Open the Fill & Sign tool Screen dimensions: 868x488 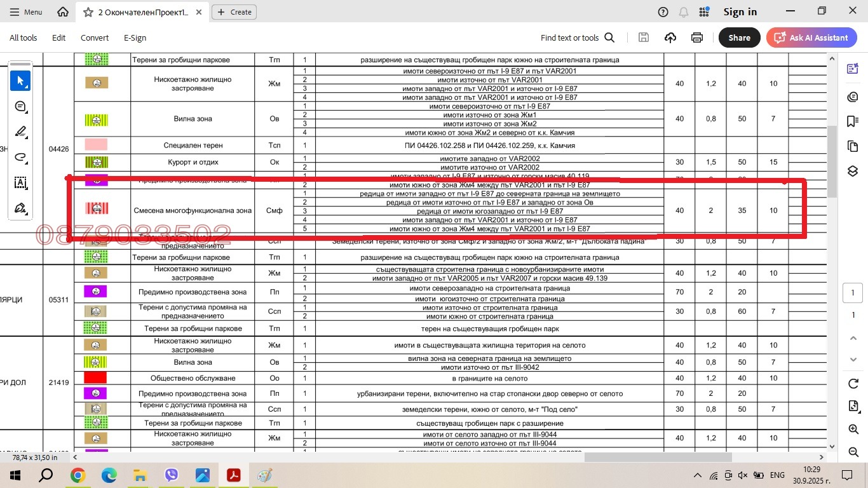tap(20, 208)
